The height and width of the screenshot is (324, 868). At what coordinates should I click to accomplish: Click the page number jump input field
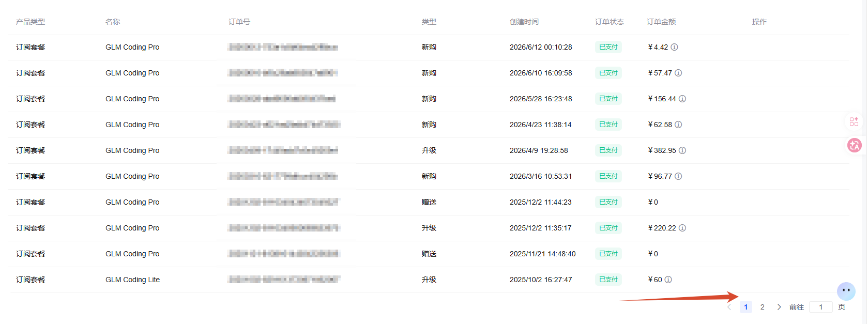[820, 307]
